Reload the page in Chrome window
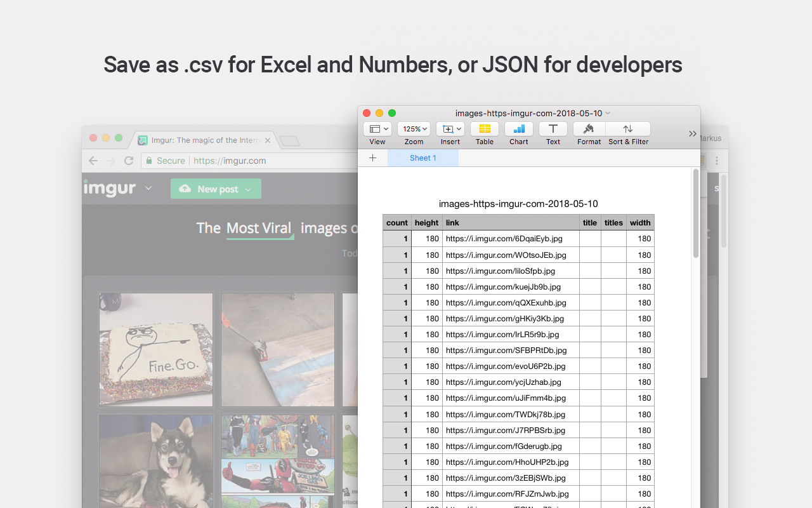Image resolution: width=812 pixels, height=508 pixels. 129,161
